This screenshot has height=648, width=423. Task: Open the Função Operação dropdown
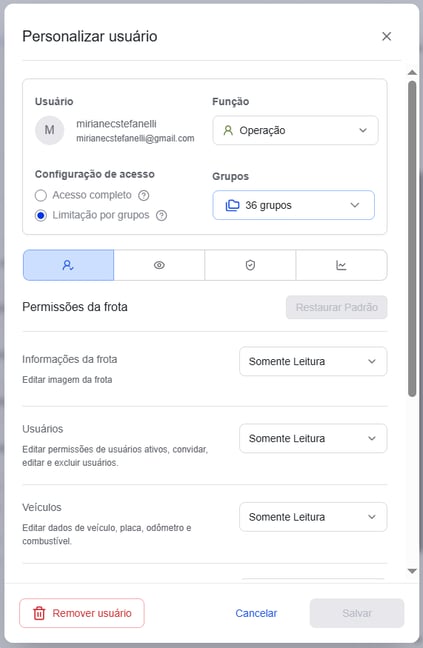point(295,130)
